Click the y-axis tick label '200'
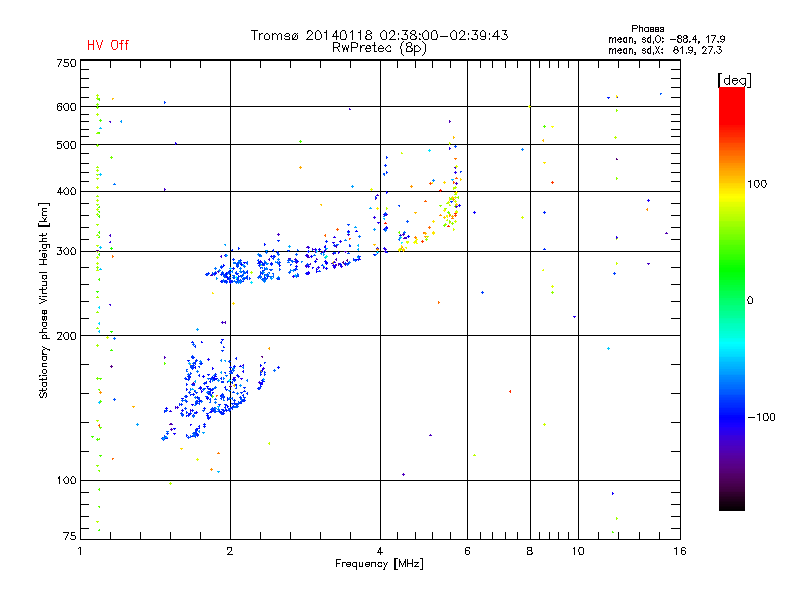Image resolution: width=800 pixels, height=600 pixels. coord(66,336)
